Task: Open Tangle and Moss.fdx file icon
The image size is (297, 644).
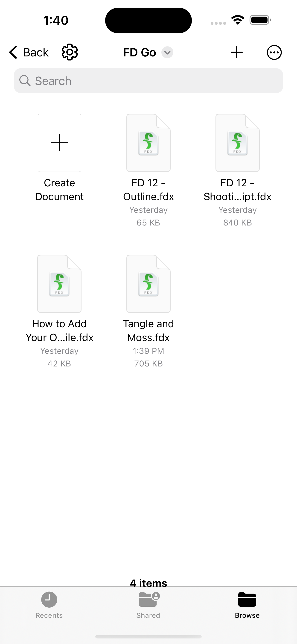Action: (x=148, y=284)
